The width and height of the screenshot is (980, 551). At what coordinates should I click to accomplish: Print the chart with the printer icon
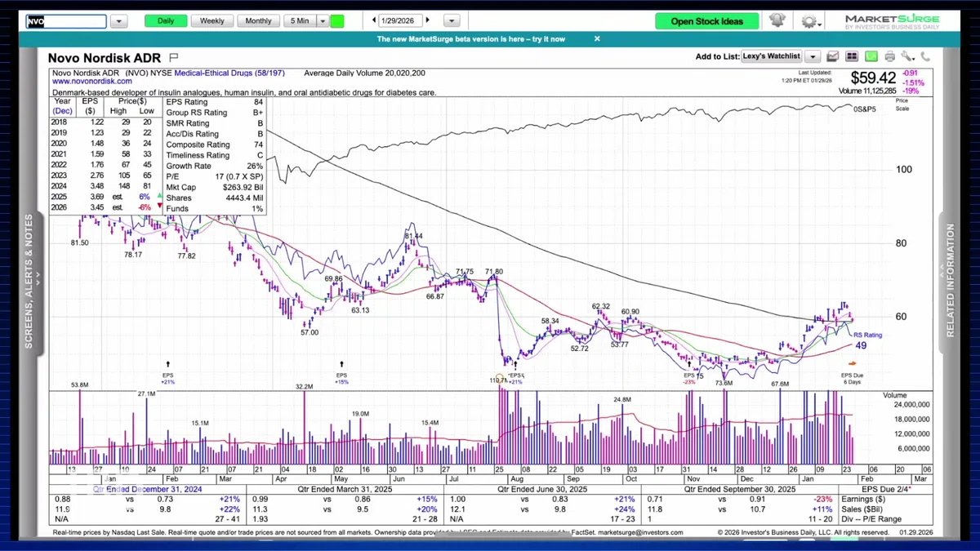(x=889, y=57)
